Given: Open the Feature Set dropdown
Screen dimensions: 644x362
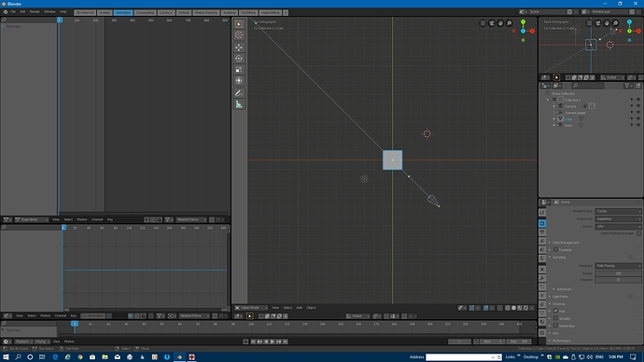Looking at the screenshot, I should click(618, 218).
